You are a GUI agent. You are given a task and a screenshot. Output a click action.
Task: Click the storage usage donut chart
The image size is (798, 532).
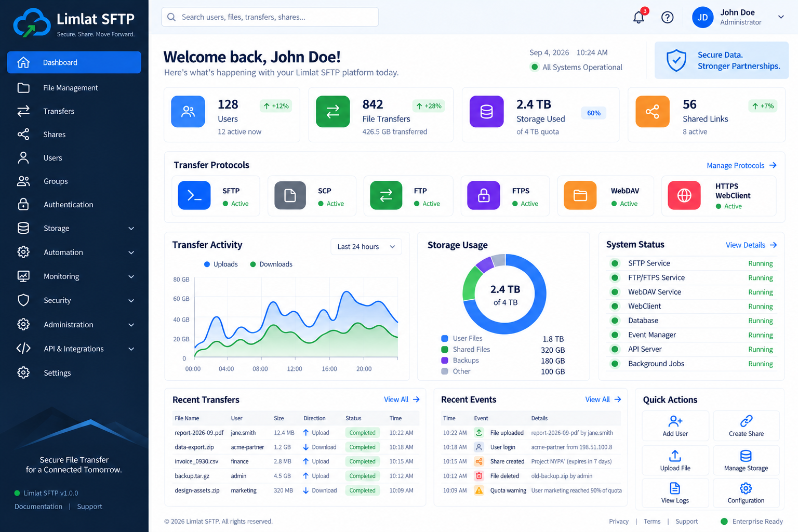pyautogui.click(x=504, y=294)
